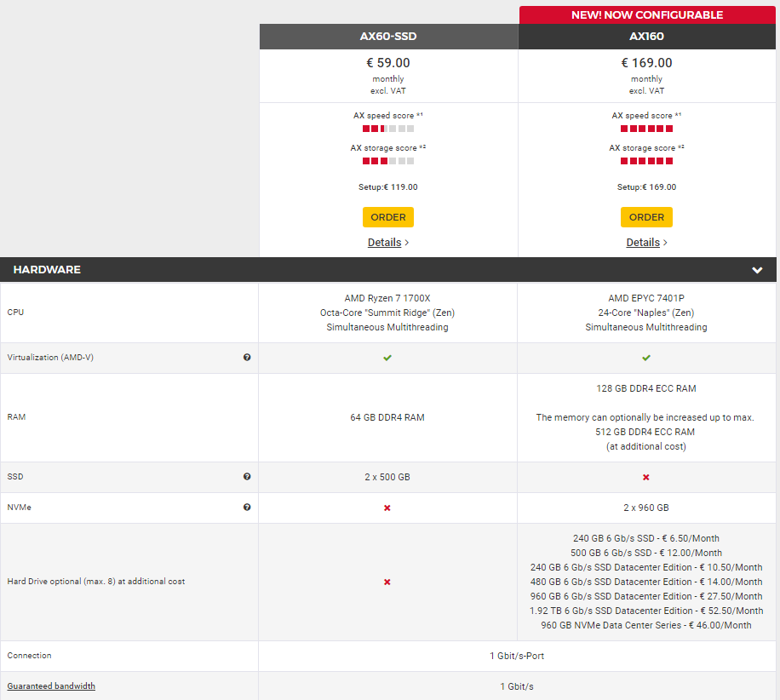The width and height of the screenshot is (780, 700).
Task: Select the AMD EPYC 7401P text
Action: 646,298
